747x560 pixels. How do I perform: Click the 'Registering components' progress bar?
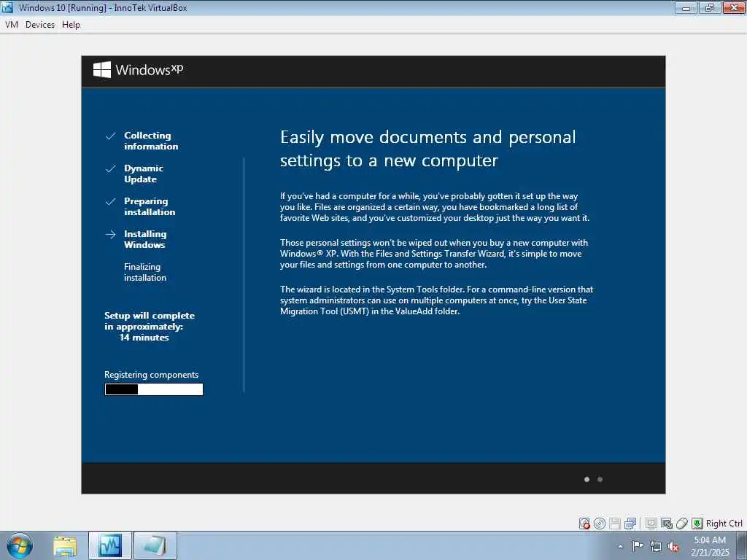click(154, 389)
